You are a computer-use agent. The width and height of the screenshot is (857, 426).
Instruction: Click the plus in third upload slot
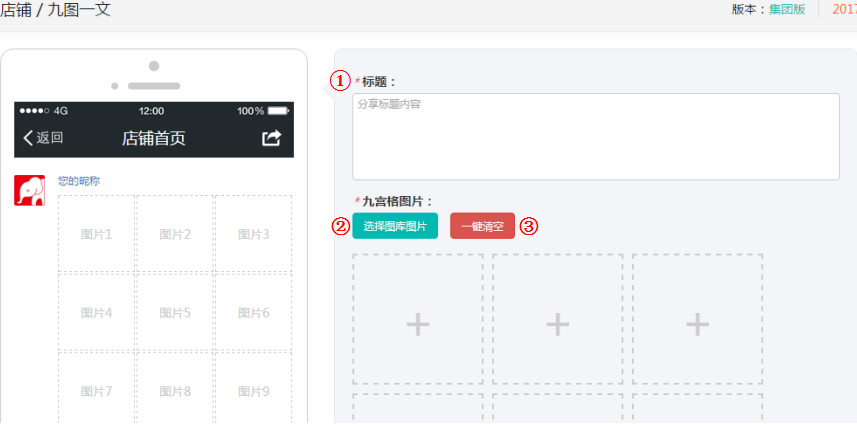(x=697, y=323)
